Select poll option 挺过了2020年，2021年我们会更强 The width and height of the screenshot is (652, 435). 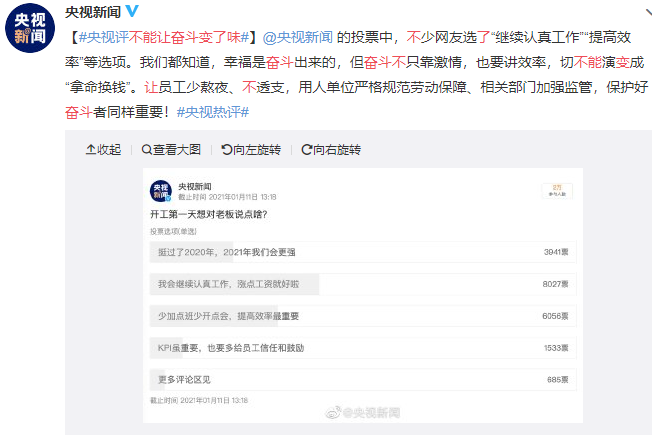363,252
